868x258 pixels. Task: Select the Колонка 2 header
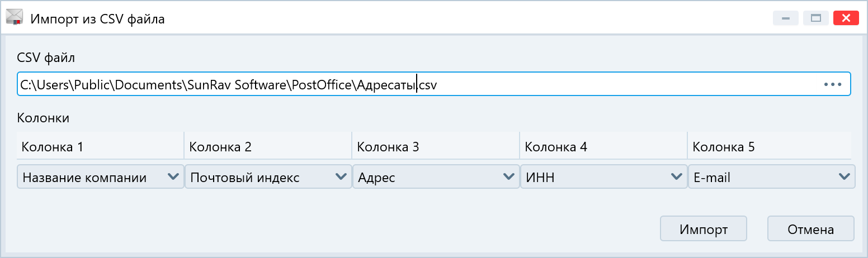click(268, 147)
